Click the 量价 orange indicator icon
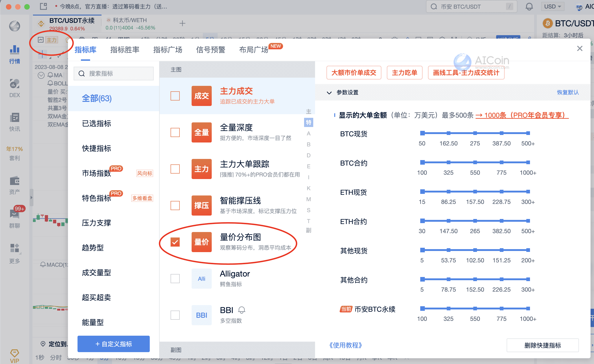 click(201, 242)
